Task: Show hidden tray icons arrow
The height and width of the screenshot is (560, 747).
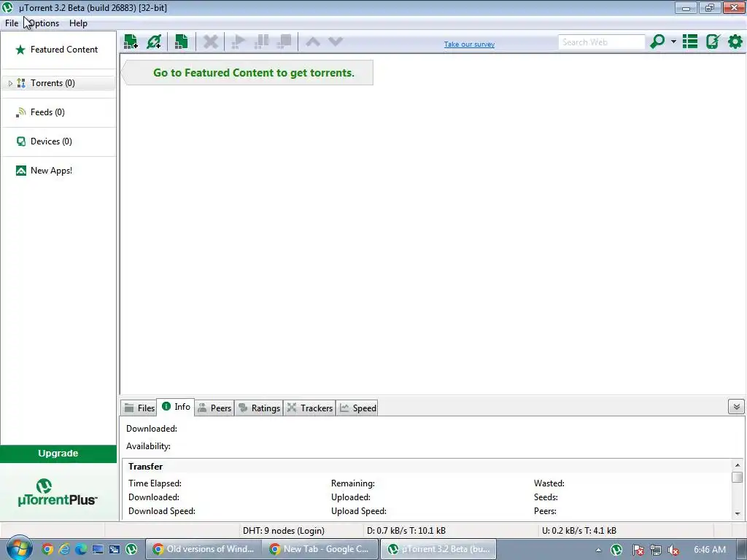Action: (x=598, y=550)
